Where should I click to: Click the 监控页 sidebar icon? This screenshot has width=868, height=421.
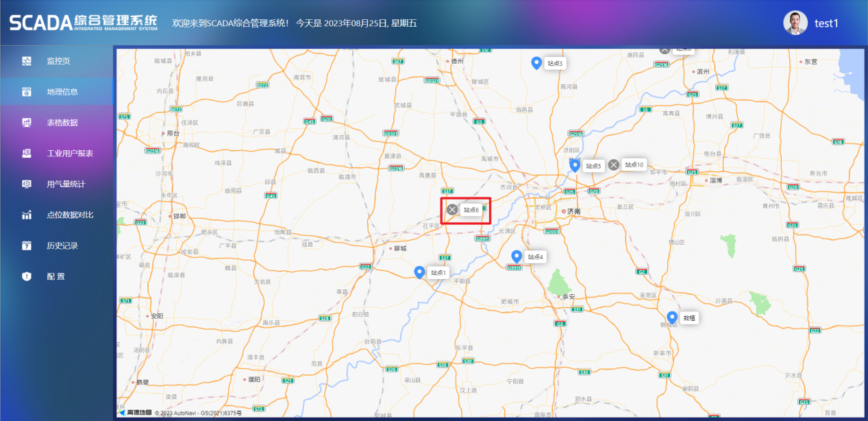[x=27, y=61]
